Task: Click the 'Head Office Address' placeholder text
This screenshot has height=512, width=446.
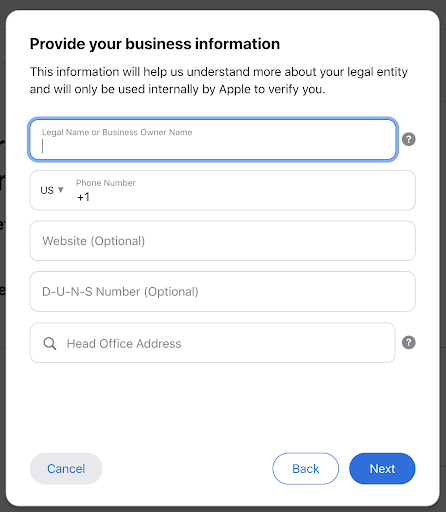Action: point(124,344)
